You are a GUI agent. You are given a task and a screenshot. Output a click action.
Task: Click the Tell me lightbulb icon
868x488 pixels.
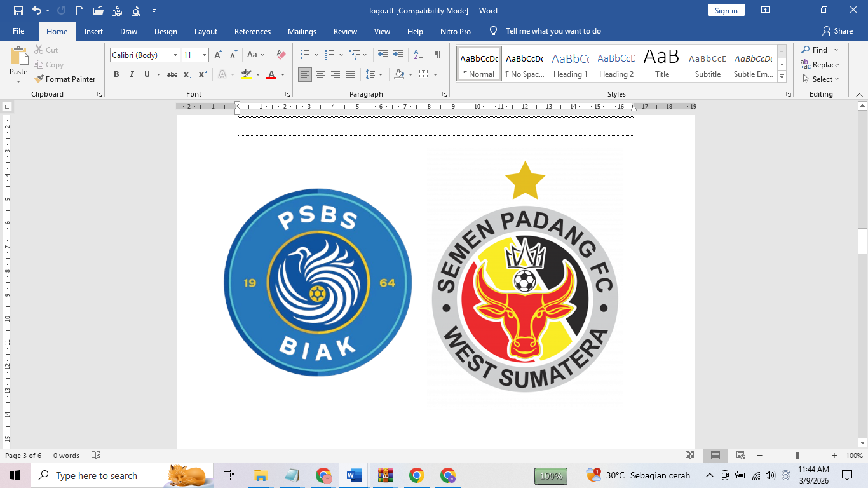[493, 31]
